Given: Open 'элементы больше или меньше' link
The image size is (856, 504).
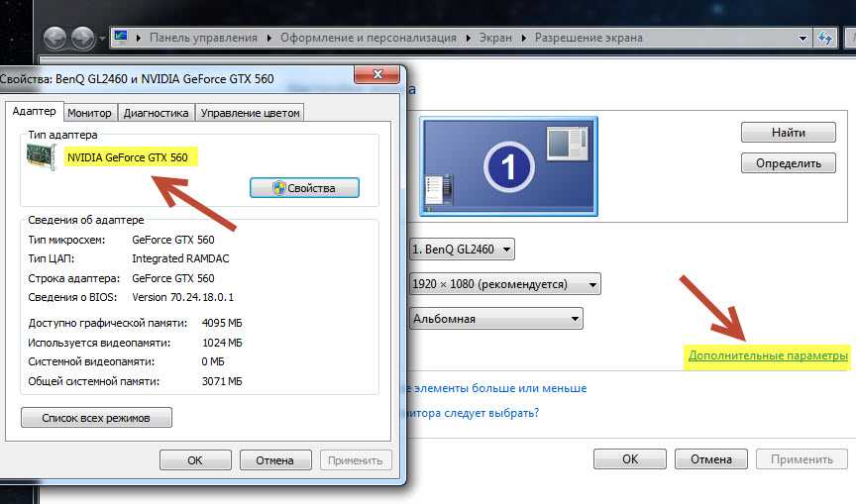Looking at the screenshot, I should click(x=500, y=388).
